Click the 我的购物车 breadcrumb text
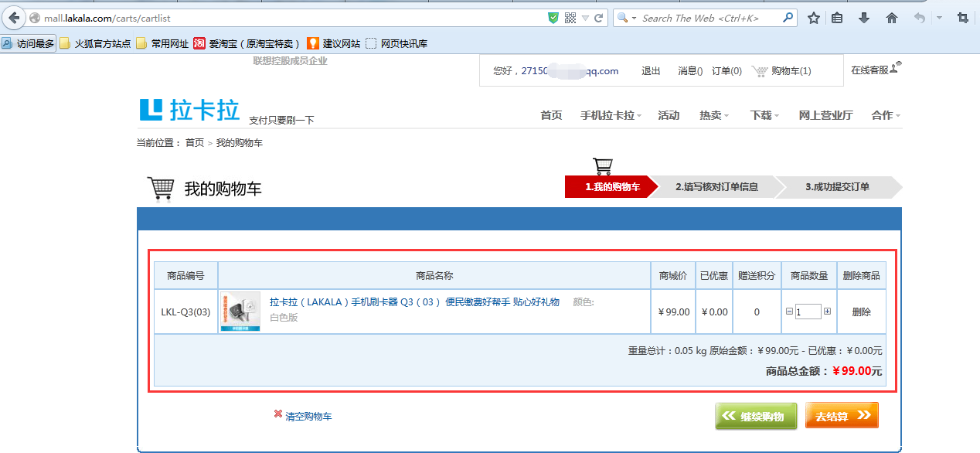The image size is (980, 453). [240, 143]
